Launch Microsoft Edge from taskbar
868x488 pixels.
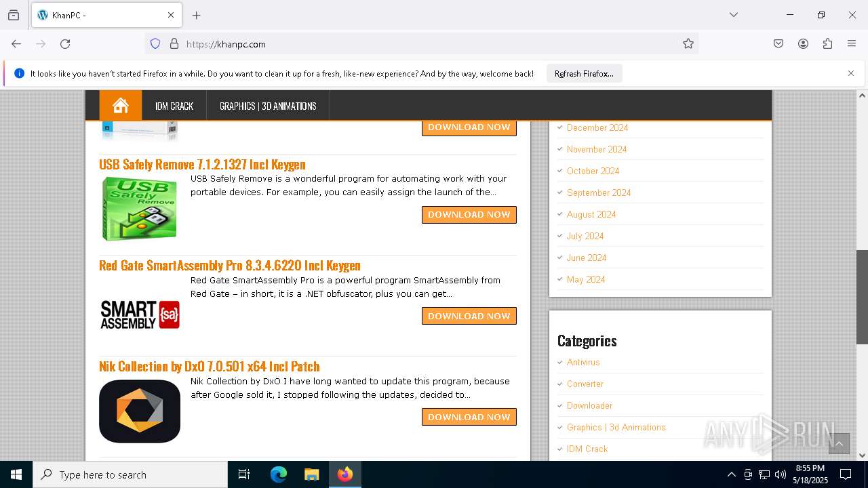(279, 474)
